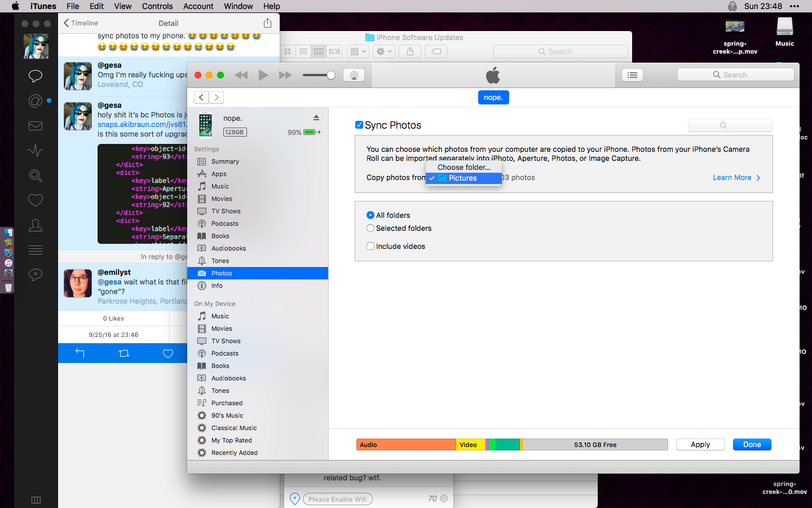Open Info in Settings sidebar
The width and height of the screenshot is (812, 508).
tap(217, 286)
